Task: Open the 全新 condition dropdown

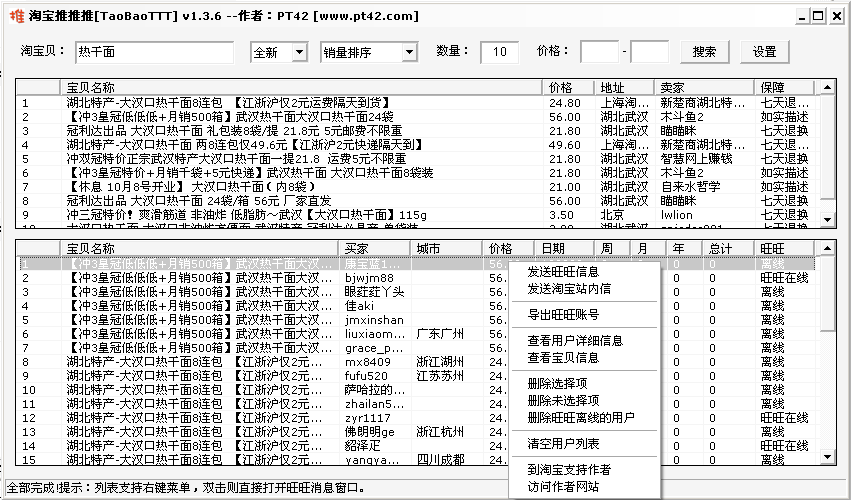Action: pyautogui.click(x=300, y=52)
